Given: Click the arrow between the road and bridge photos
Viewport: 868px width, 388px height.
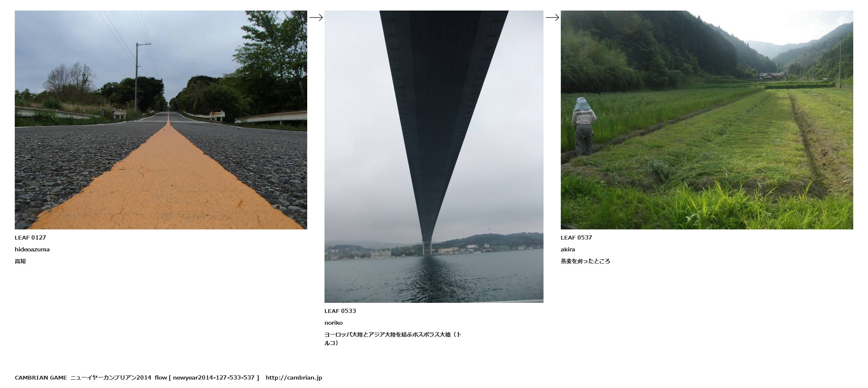Looking at the screenshot, I should pos(316,17).
